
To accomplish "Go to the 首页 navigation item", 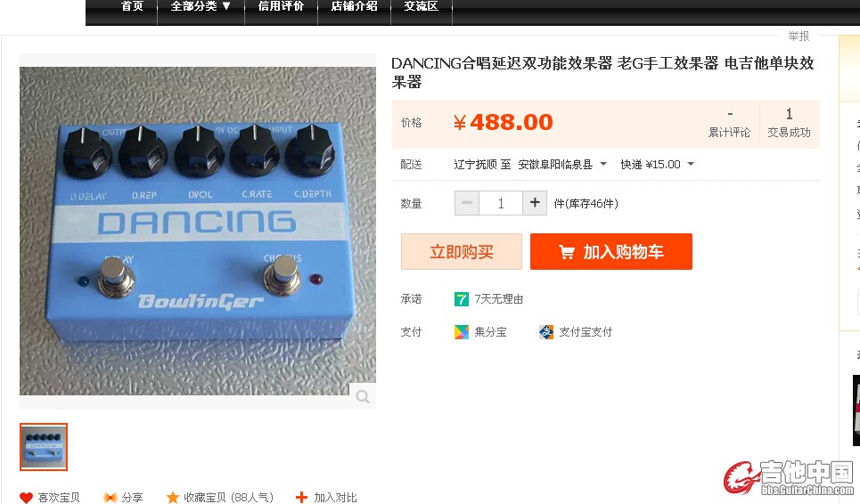I will pyautogui.click(x=132, y=6).
